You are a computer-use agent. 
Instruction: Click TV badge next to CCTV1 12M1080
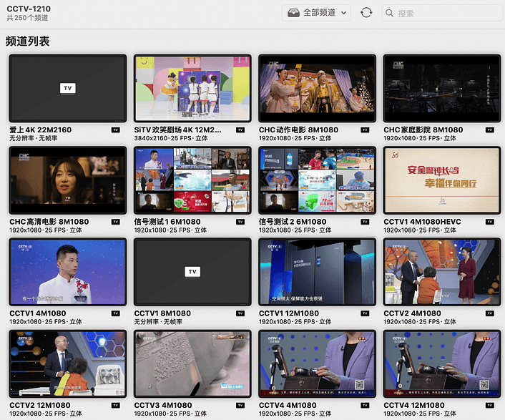tap(365, 313)
